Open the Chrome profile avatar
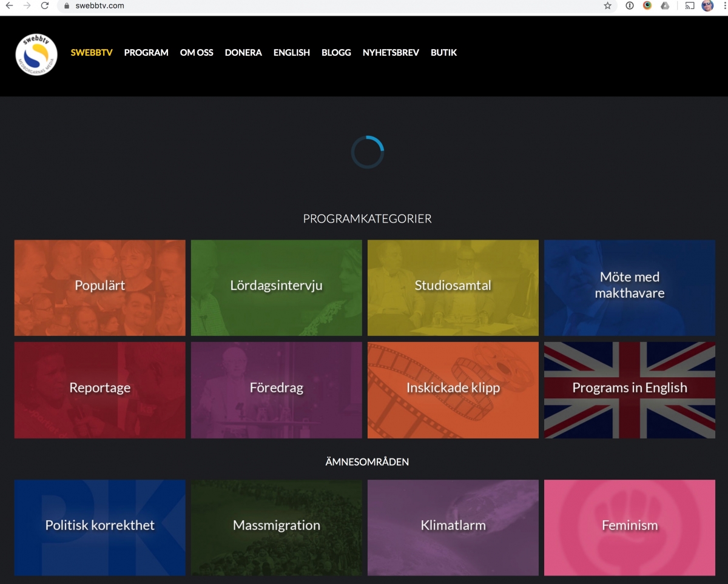This screenshot has height=584, width=728. 707,5
